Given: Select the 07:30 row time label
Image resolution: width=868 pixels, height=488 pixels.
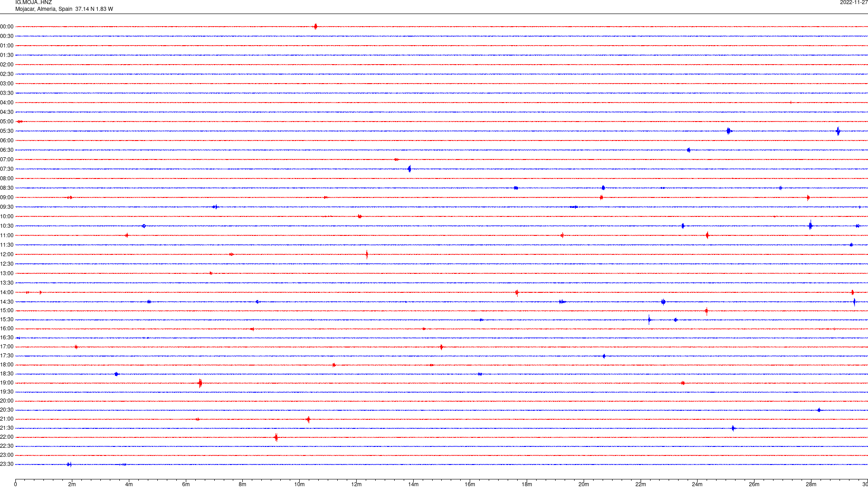Looking at the screenshot, I should click(7, 169).
